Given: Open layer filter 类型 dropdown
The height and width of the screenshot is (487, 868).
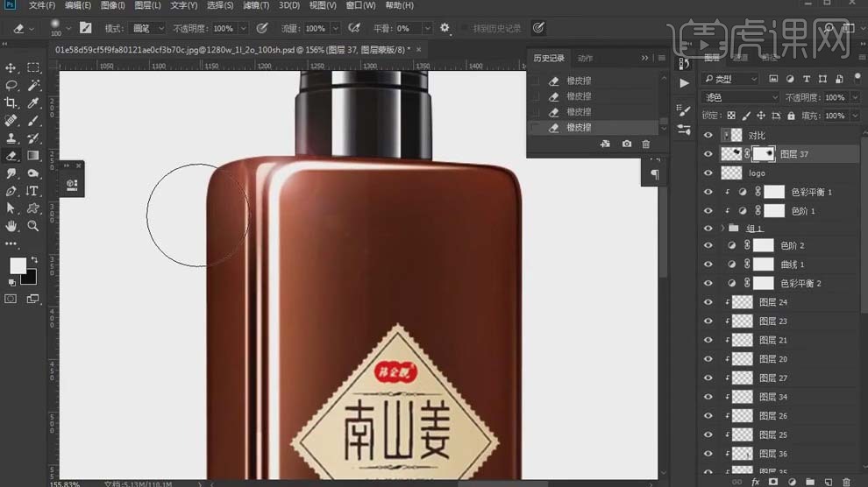Looking at the screenshot, I should [729, 79].
